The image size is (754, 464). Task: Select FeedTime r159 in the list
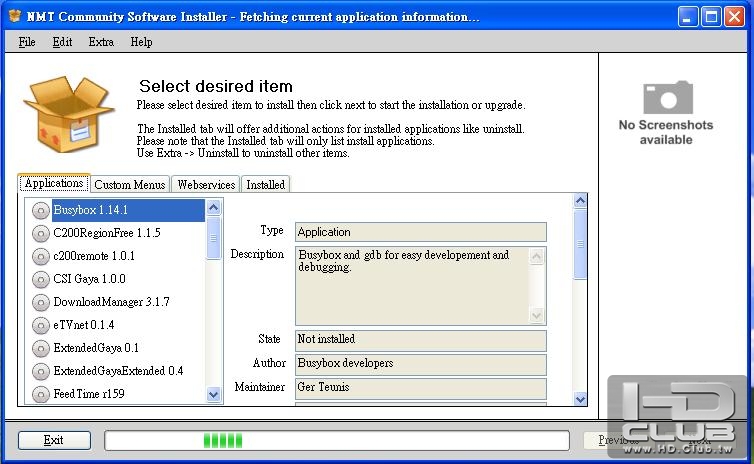88,394
